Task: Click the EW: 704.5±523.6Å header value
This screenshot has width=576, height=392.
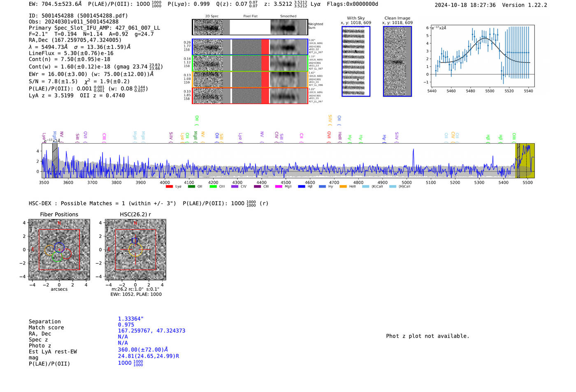Action: click(56, 4)
